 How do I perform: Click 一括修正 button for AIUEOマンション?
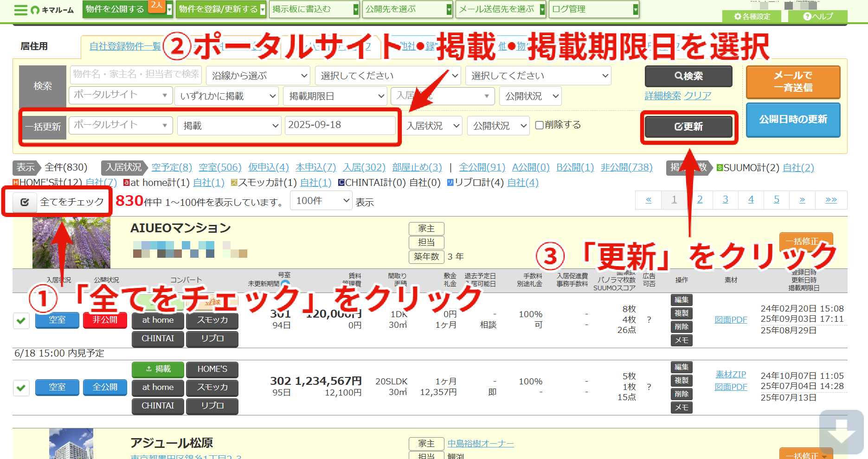click(x=806, y=242)
